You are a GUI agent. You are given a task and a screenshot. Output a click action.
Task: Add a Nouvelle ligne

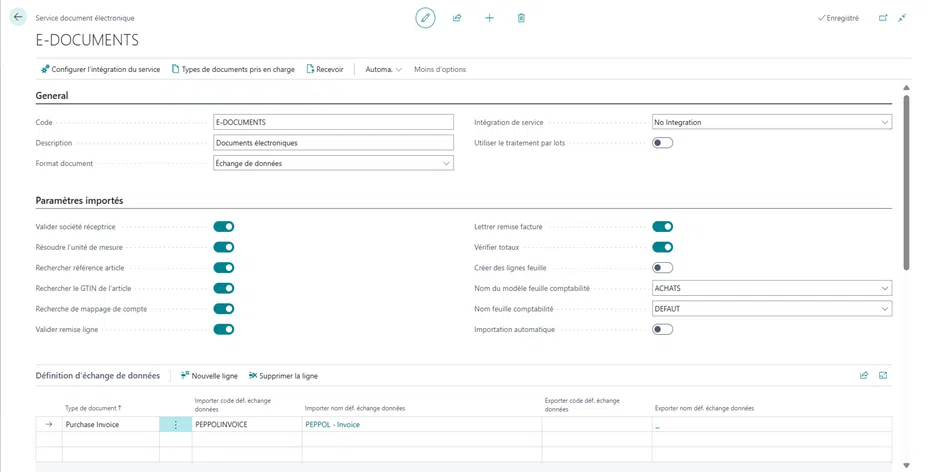(x=209, y=376)
